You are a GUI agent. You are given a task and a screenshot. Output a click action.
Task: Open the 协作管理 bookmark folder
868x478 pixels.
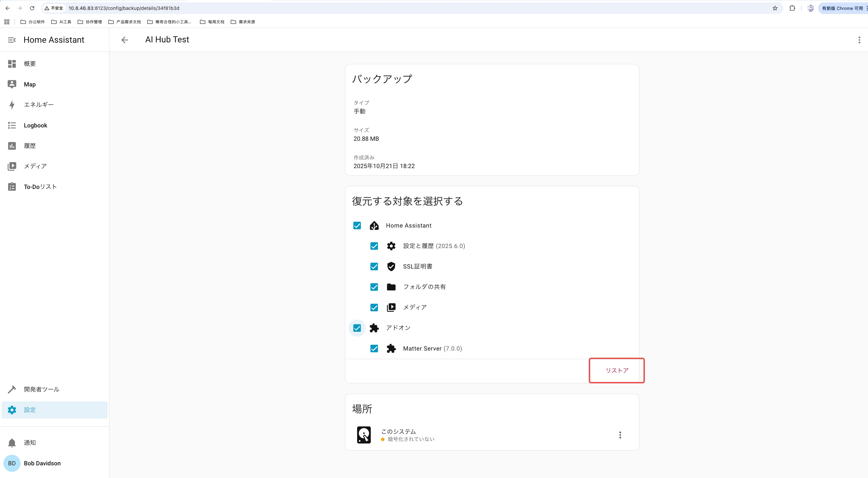click(x=90, y=22)
